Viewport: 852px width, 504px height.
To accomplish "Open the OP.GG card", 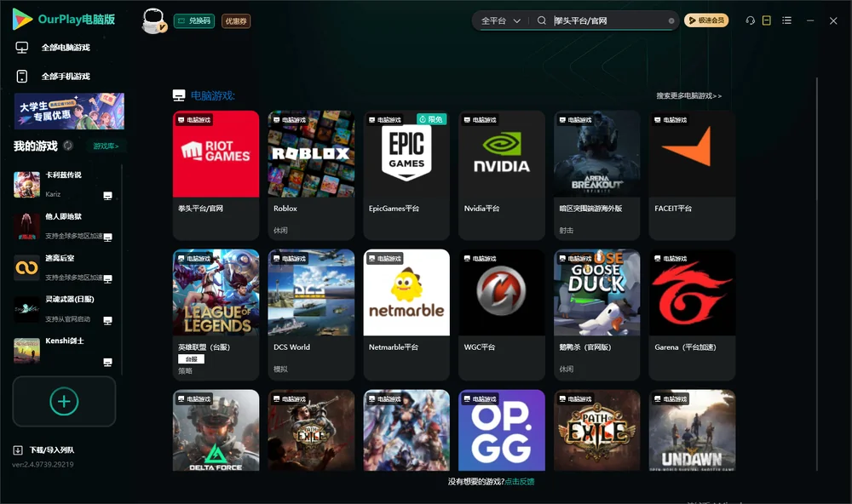I will pyautogui.click(x=502, y=430).
